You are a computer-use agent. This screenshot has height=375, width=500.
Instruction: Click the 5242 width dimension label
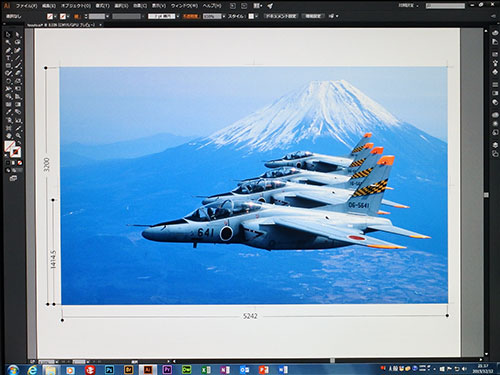(250, 316)
